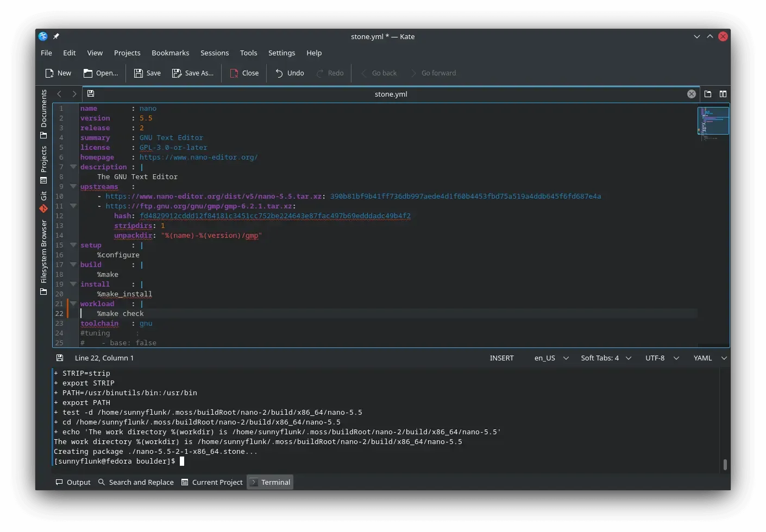The height and width of the screenshot is (532, 766).
Task: Open a file with the Open... button
Action: pyautogui.click(x=101, y=73)
